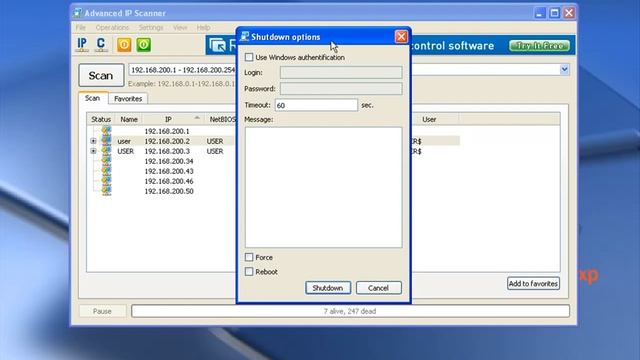Screen dimensions: 640x360
Task: Click the Cancel button in dialog
Action: click(x=378, y=288)
